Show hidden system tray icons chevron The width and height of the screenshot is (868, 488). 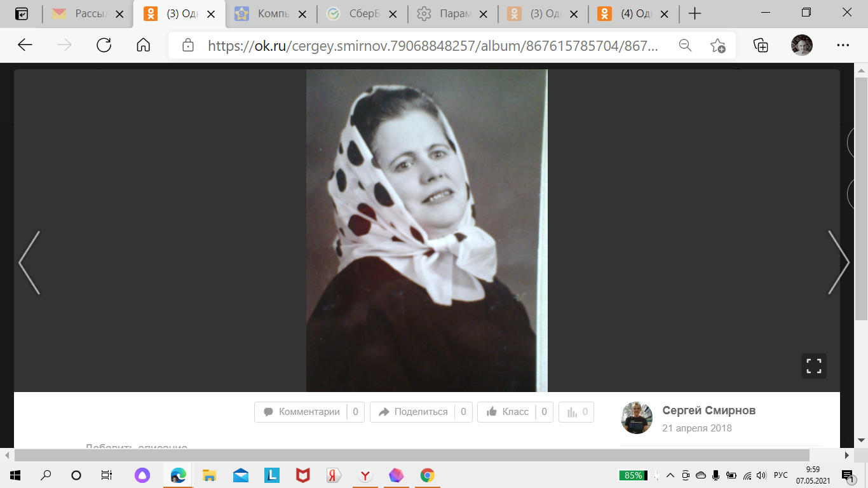pyautogui.click(x=670, y=475)
